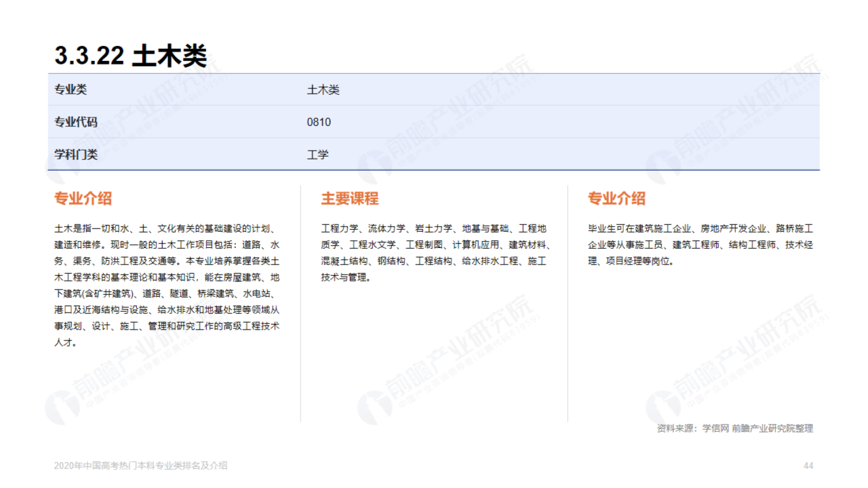868x488 pixels.
Task: Click the paragraph starting "土木是指一切和水"
Action: (x=167, y=285)
